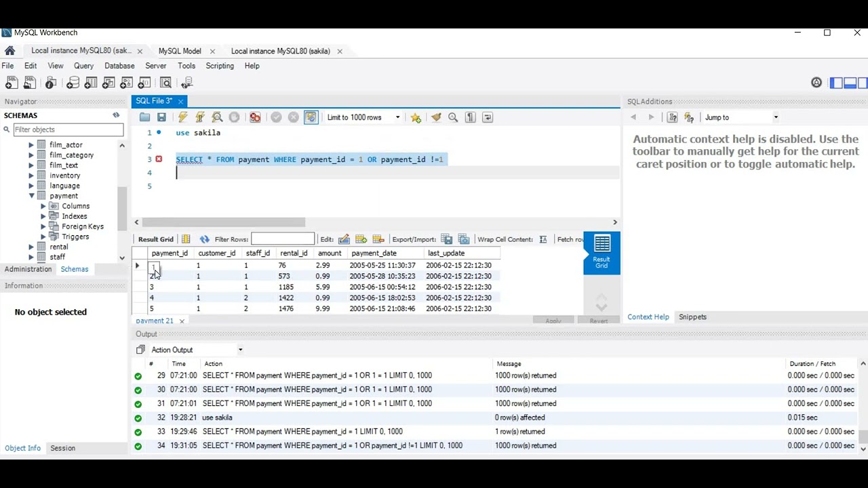The width and height of the screenshot is (868, 488).
Task: Click edit current row icon
Action: [x=344, y=239]
